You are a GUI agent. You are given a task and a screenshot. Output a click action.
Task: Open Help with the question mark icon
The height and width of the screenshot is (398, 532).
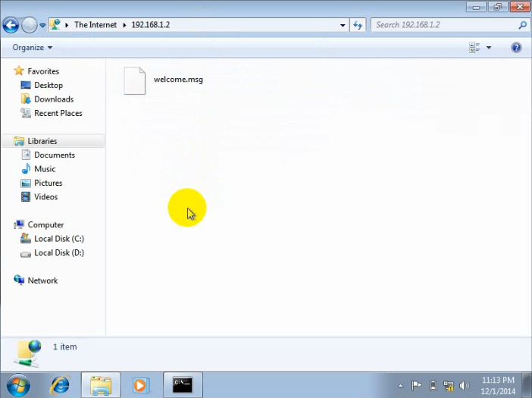click(x=516, y=48)
